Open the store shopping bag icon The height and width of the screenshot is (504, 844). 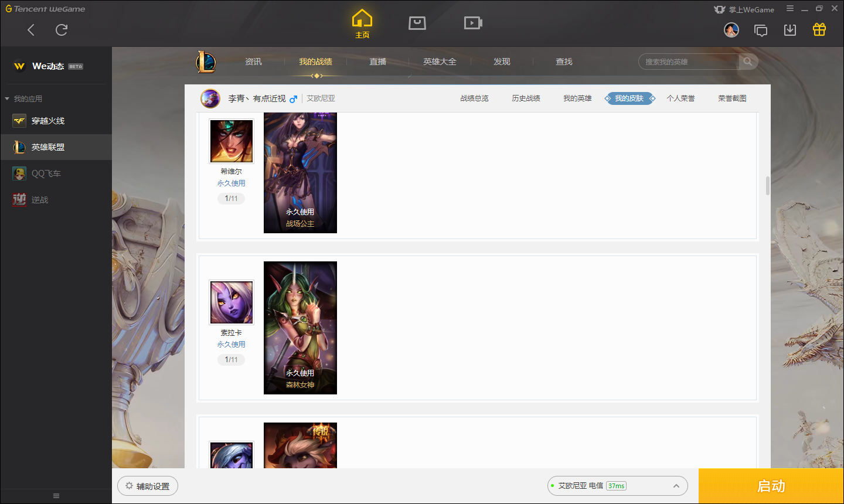coord(417,23)
